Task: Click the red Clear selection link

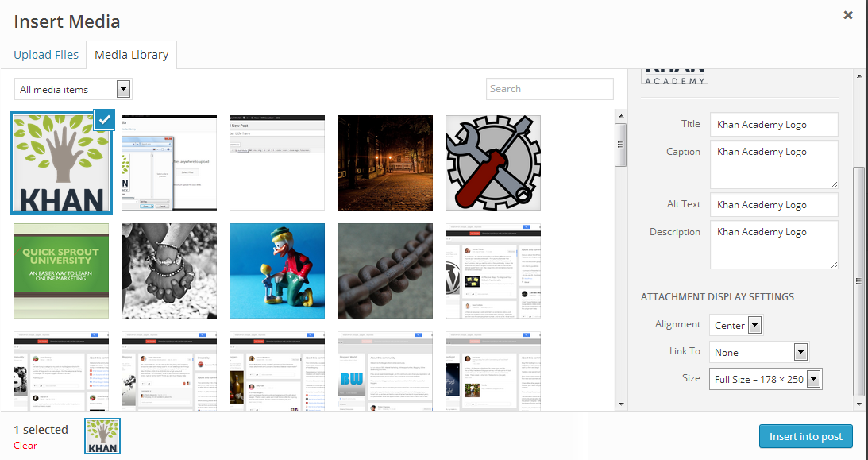Action: coord(25,446)
